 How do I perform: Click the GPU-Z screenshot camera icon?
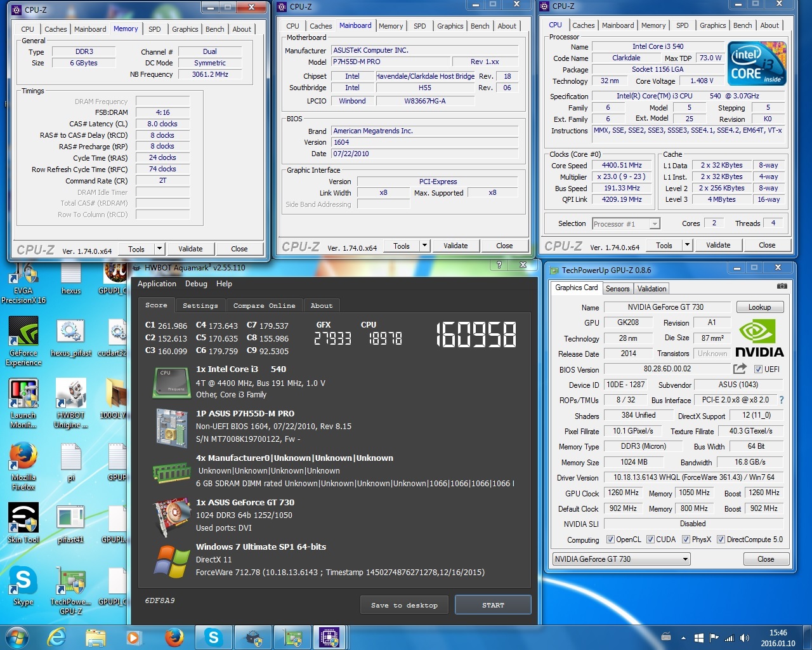(x=782, y=286)
